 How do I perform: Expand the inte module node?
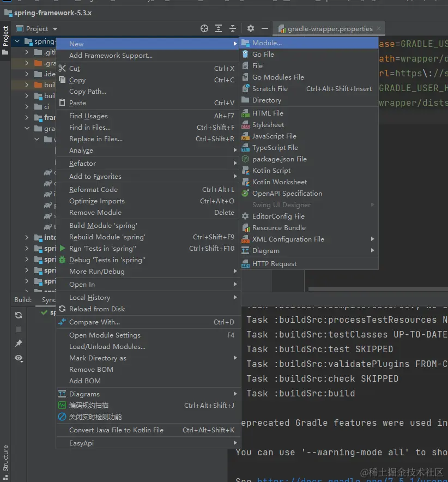(x=27, y=237)
